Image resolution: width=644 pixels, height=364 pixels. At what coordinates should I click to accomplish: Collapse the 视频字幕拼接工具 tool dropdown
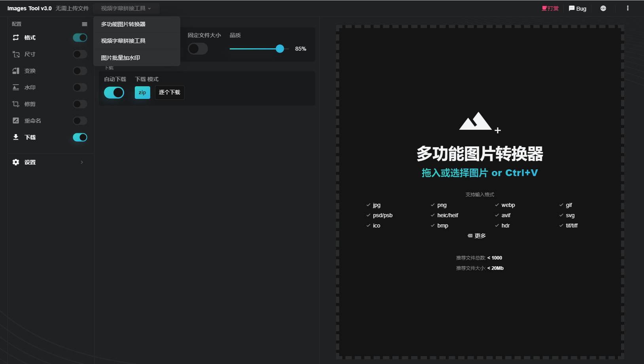[126, 8]
